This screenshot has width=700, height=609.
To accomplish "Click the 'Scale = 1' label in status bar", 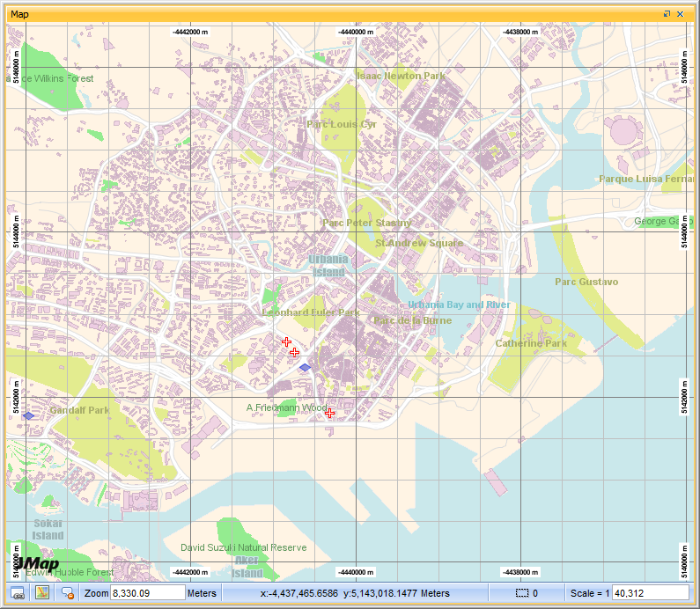I will pos(590,593).
